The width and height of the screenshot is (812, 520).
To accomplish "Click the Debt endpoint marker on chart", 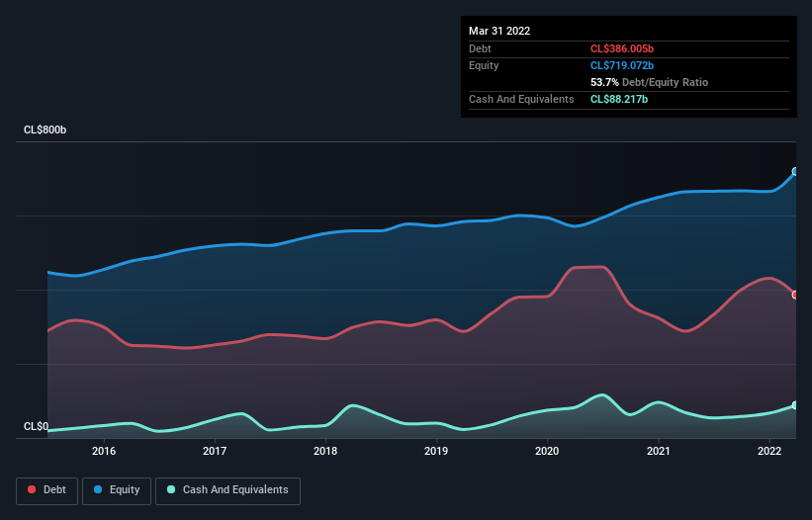I will tap(795, 295).
